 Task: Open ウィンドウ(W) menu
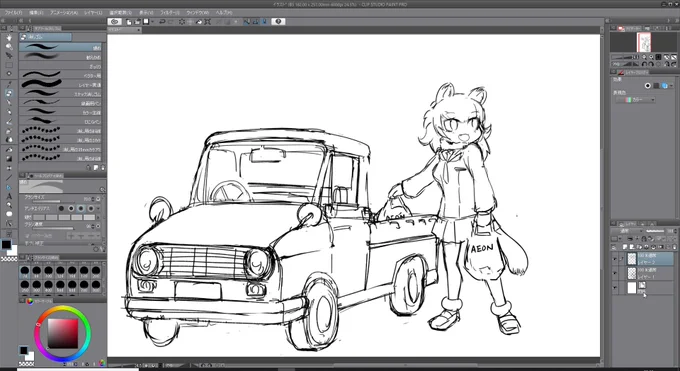tap(197, 13)
